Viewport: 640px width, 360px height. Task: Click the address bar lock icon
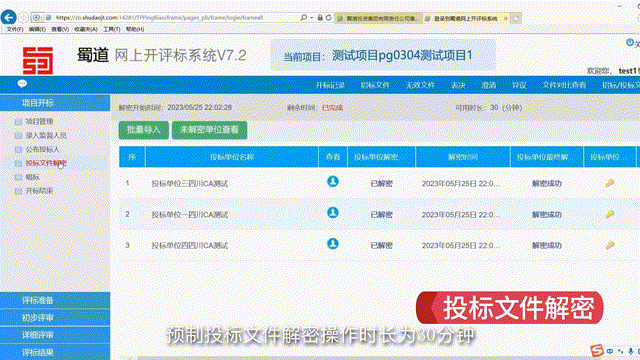[x=320, y=18]
